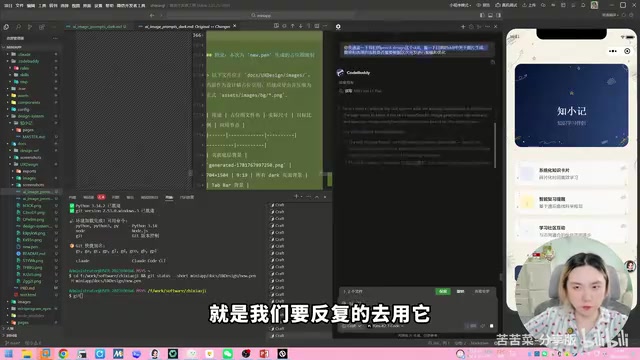The height and width of the screenshot is (360, 640).
Task: Open PowerPoint from taskbar
Action: pyautogui.click(x=264, y=353)
